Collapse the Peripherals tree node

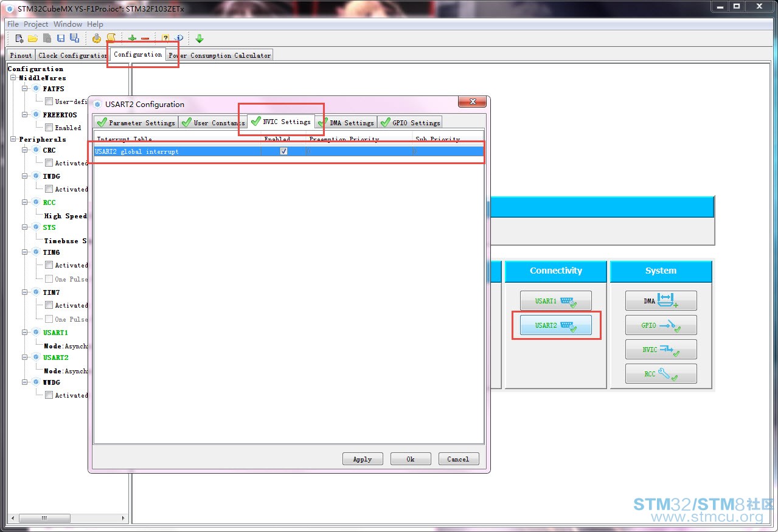click(x=13, y=139)
